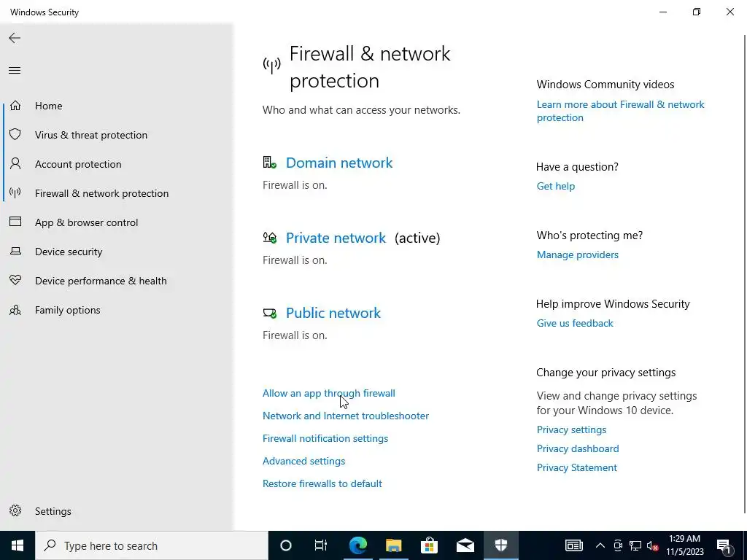Open Domain network settings
Screen dimensions: 747x560
(x=338, y=163)
